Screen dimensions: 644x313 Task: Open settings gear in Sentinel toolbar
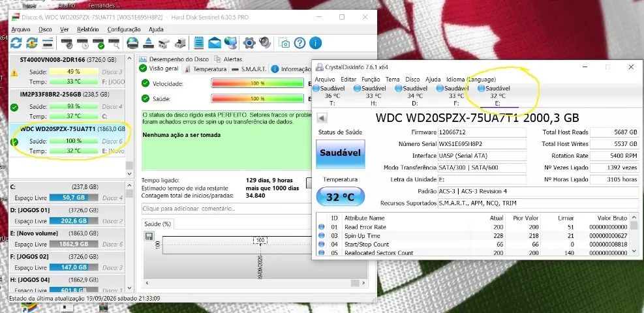pos(249,42)
